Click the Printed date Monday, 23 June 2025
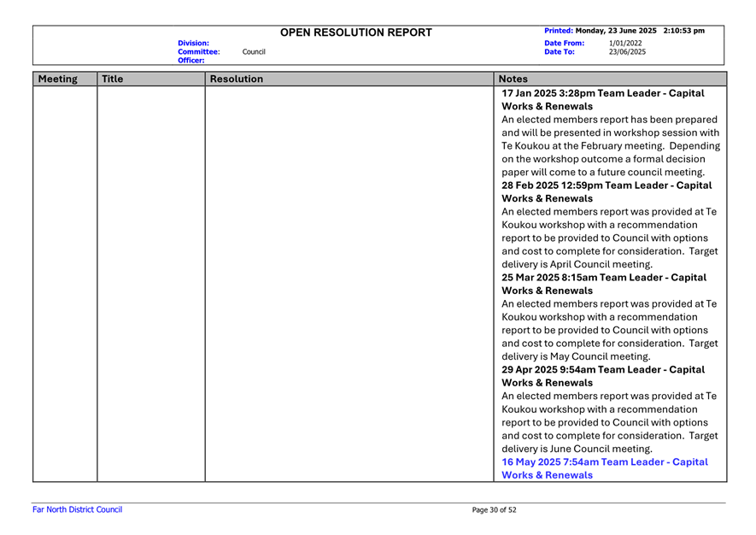The height and width of the screenshot is (535, 756). [616, 31]
